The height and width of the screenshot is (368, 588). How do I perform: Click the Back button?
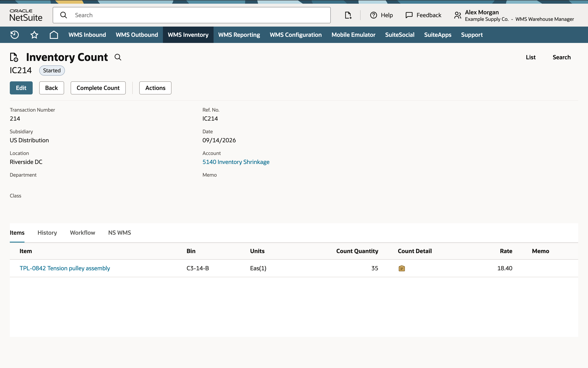[x=51, y=88]
